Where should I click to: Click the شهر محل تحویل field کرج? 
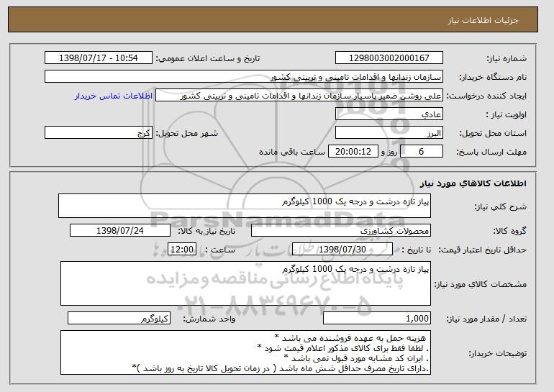(x=99, y=133)
